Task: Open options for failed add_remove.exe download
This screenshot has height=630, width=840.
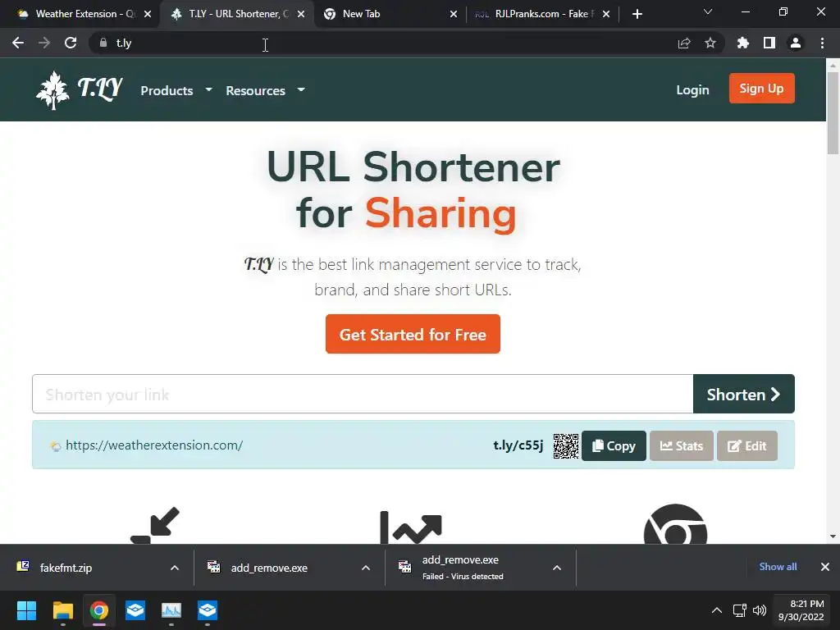Action: [557, 568]
